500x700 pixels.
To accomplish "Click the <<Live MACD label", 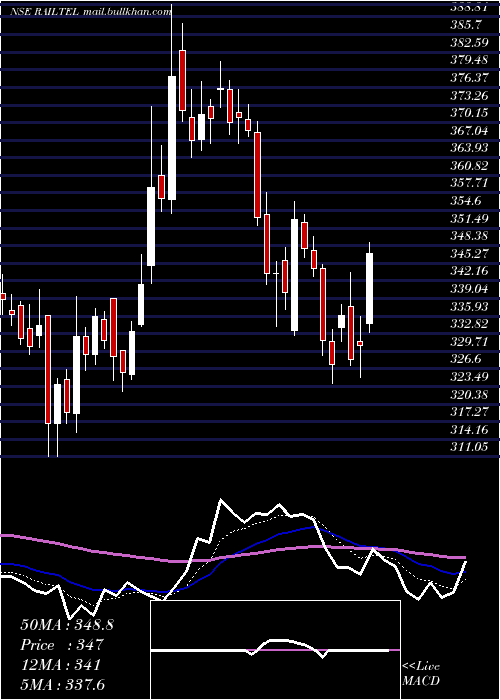I will pyautogui.click(x=421, y=673).
